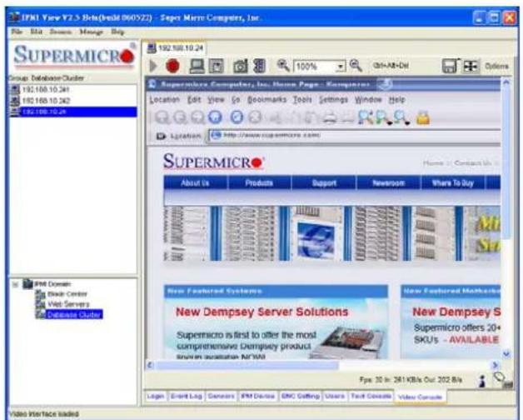Switch to the BMC Setting tab
The height and width of the screenshot is (420, 523).
[300, 397]
